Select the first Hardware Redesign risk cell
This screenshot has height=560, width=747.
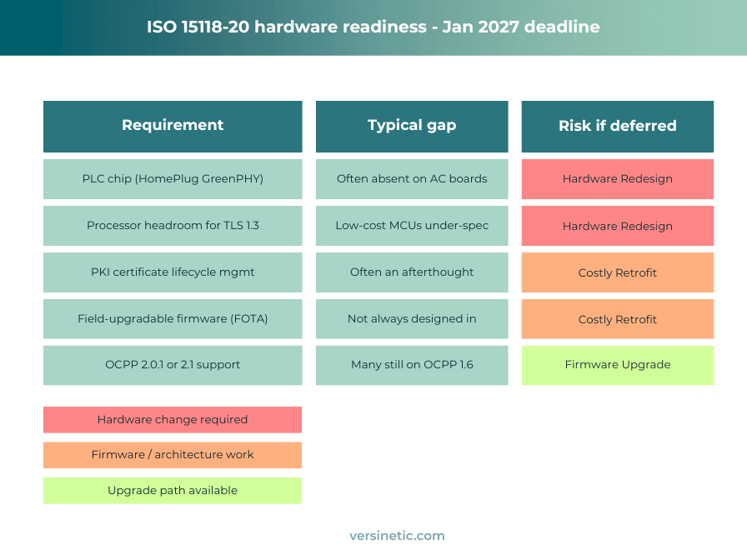pyautogui.click(x=617, y=178)
